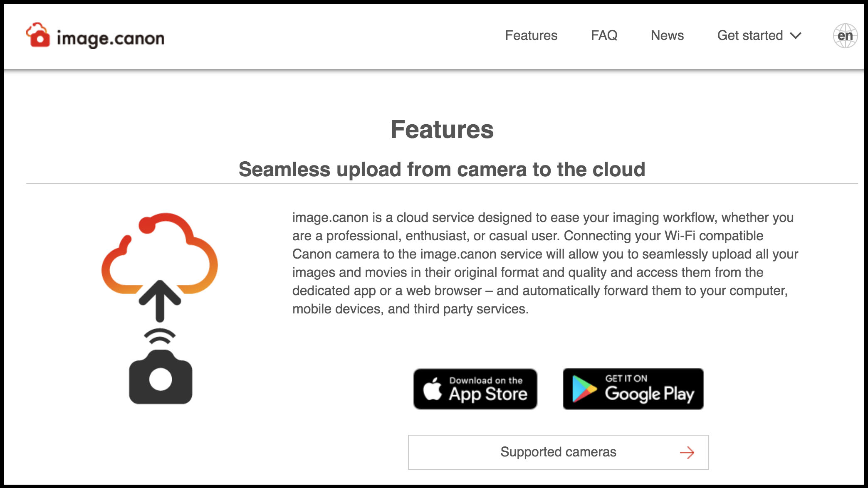Download app via App Store button
Viewport: 868px width, 488px height.
[476, 389]
